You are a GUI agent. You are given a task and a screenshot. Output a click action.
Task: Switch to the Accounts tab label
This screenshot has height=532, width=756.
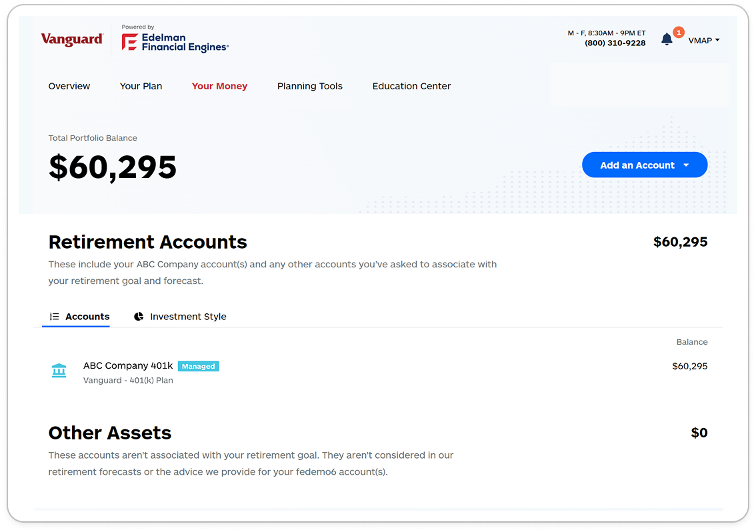[x=87, y=317]
